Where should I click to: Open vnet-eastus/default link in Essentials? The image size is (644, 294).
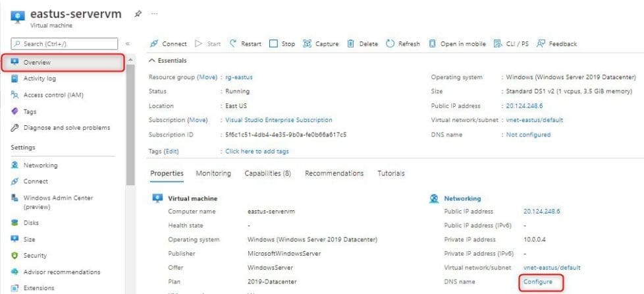click(x=534, y=120)
